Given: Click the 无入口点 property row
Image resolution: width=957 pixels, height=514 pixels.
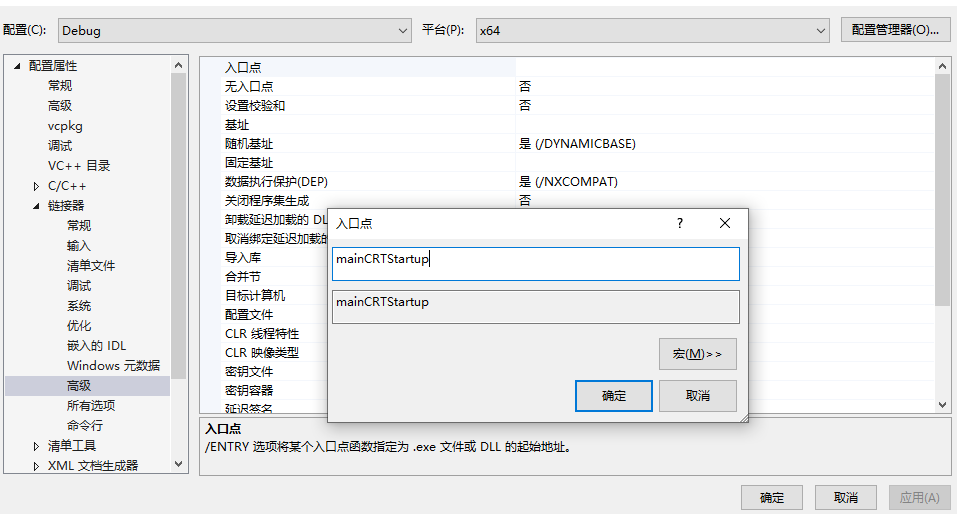Looking at the screenshot, I should tap(577, 86).
